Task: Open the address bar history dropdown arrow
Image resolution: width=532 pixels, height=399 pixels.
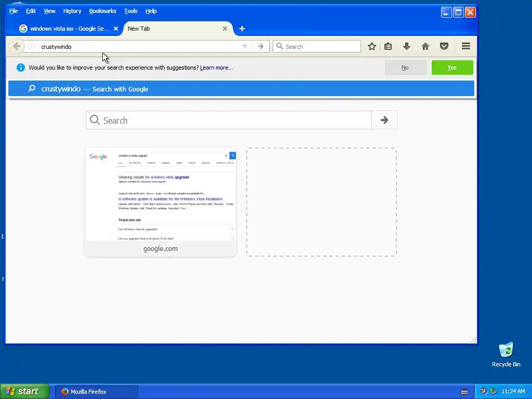Action: point(245,46)
